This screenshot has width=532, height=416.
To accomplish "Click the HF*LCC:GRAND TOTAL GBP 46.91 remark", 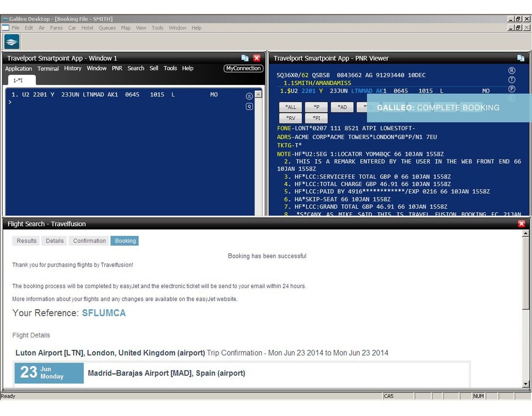I will click(x=366, y=207).
